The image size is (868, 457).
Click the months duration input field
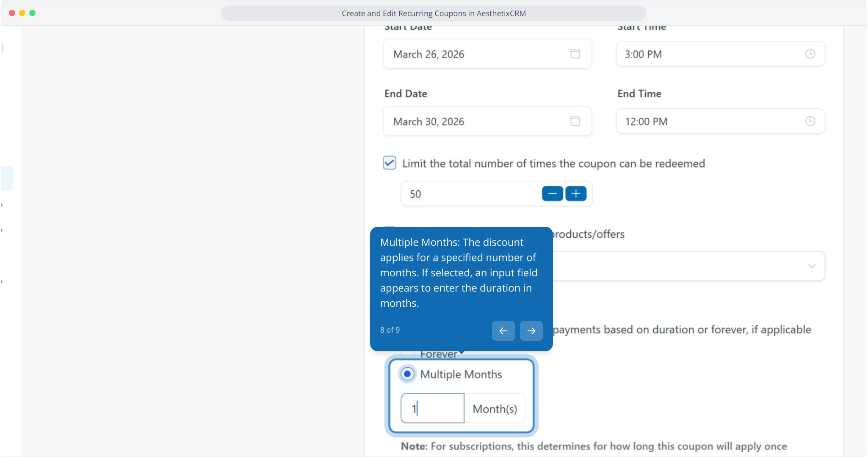(x=433, y=409)
